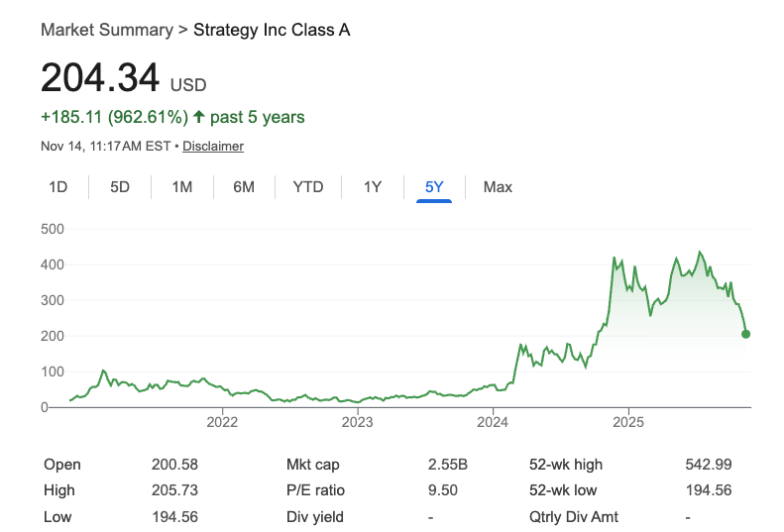Click the active 5Y tab
This screenshot has width=784, height=532.
(x=434, y=186)
